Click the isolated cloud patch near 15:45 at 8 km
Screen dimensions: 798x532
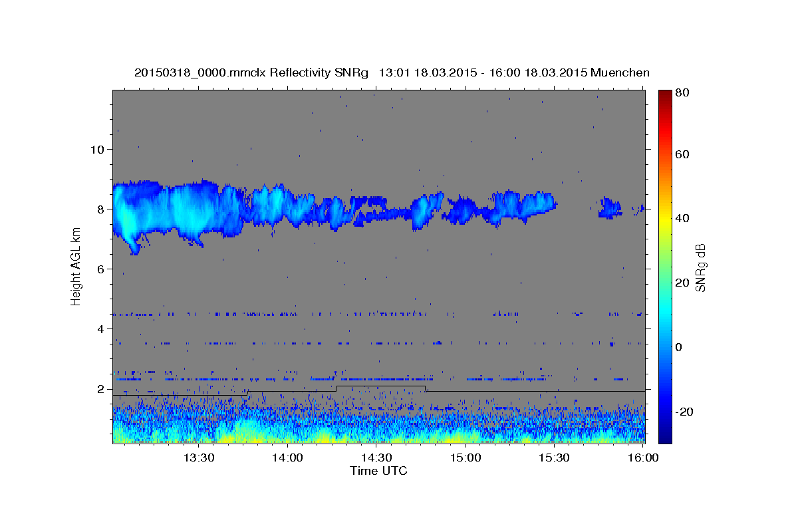click(x=609, y=207)
